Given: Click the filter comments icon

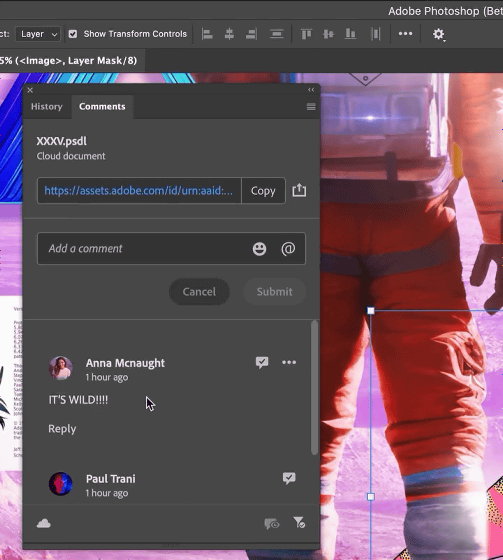Looking at the screenshot, I should (299, 523).
